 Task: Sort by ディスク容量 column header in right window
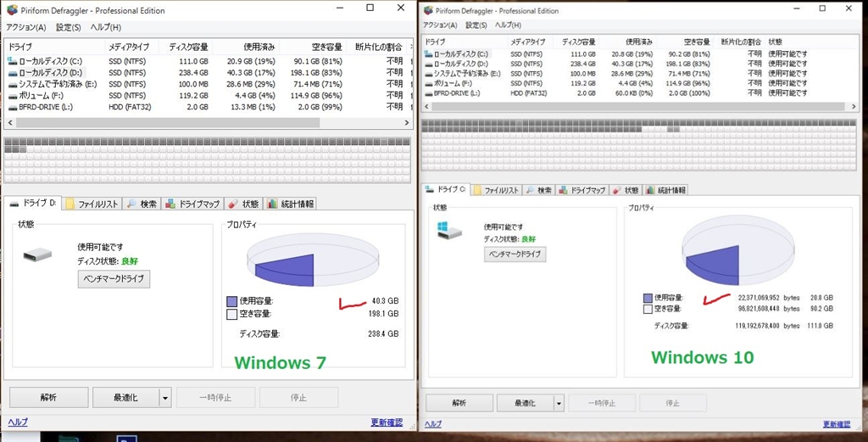coord(577,42)
